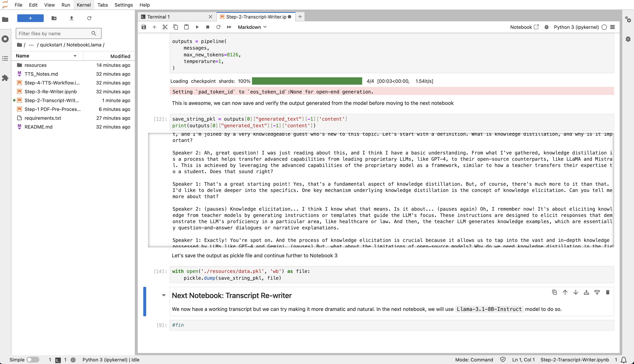The height and width of the screenshot is (364, 634).
Task: Move the selected cell up
Action: tap(565, 292)
